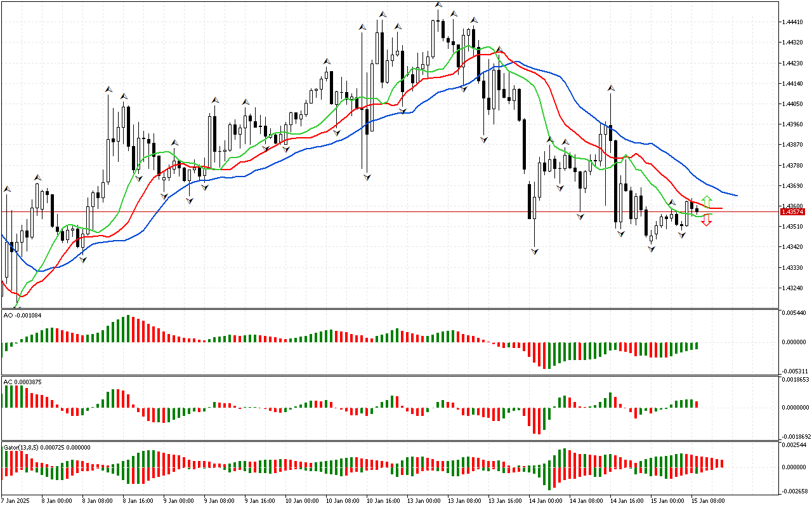Click the 1.43960 price axis label
The width and height of the screenshot is (812, 508).
point(792,124)
